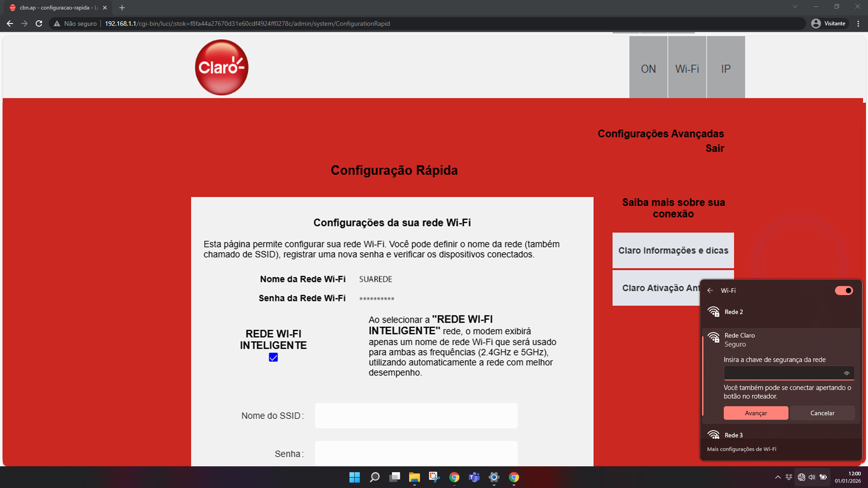The width and height of the screenshot is (868, 488).
Task: Click the Snipping Tool taskbar icon
Action: (434, 477)
